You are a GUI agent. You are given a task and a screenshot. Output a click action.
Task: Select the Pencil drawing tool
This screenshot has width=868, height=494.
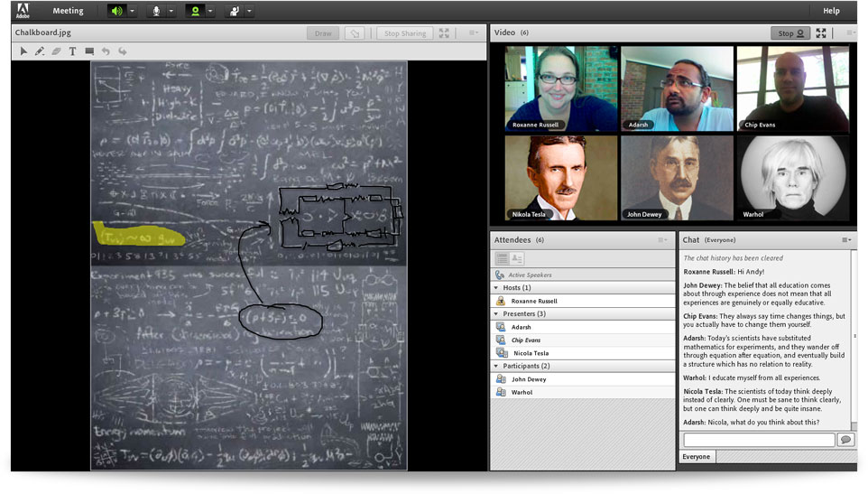(40, 51)
